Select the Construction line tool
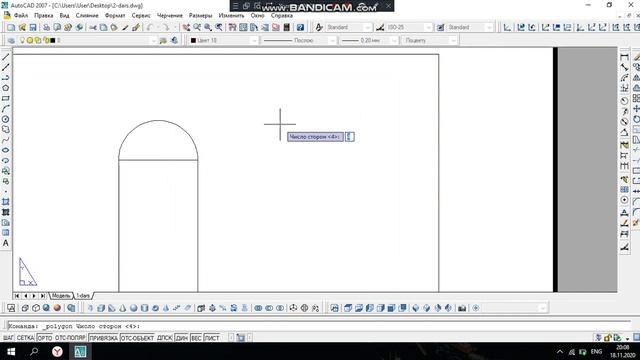The height and width of the screenshot is (360, 640). click(x=5, y=67)
